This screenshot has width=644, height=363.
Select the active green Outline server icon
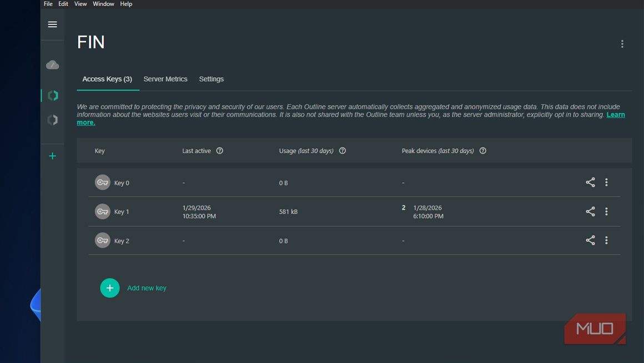coord(53,96)
